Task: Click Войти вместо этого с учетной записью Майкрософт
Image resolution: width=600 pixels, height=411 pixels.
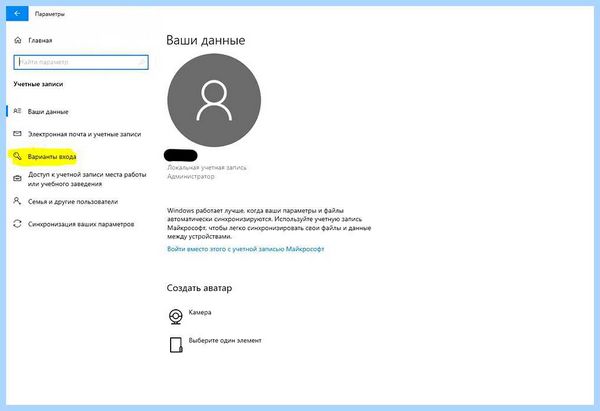Action: (x=245, y=249)
